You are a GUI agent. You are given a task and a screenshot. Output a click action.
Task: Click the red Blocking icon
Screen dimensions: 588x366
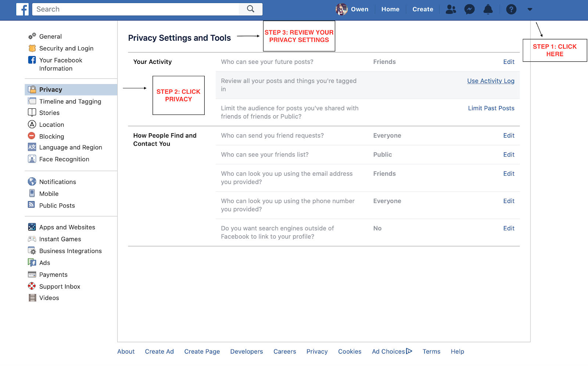pos(32,136)
